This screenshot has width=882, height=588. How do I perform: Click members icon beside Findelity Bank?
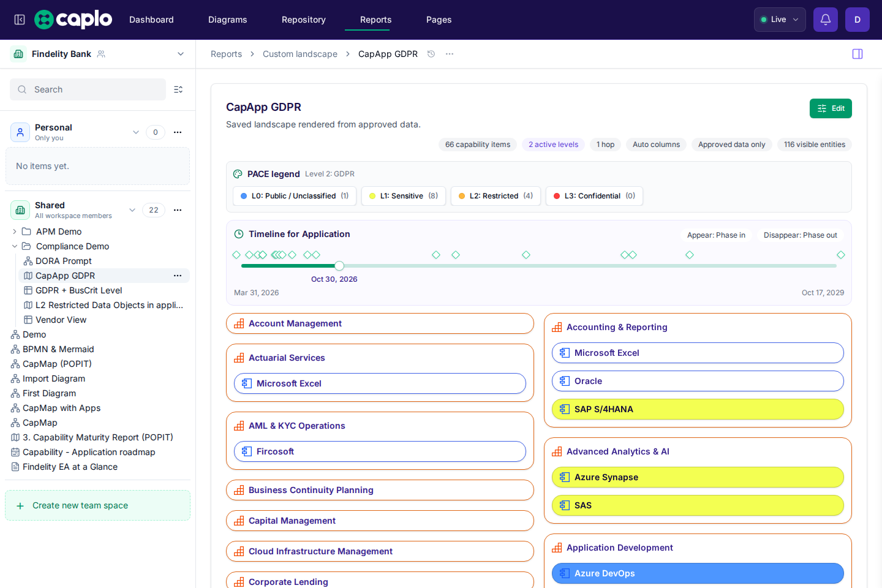(x=101, y=54)
